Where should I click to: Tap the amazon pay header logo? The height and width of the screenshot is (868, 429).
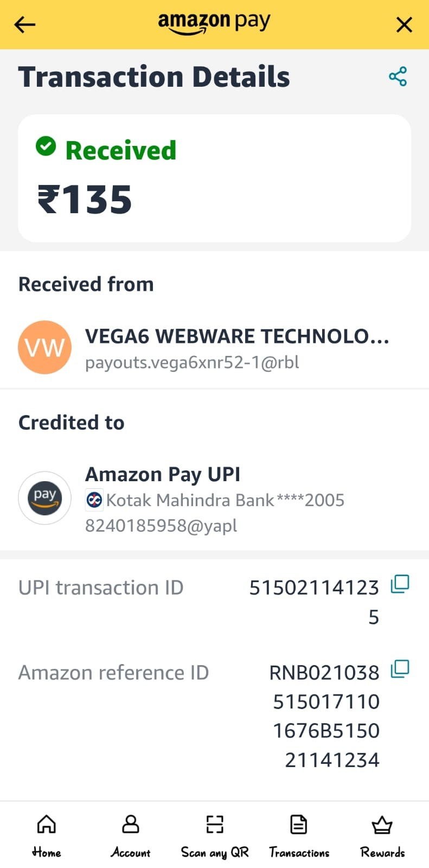coord(214,23)
